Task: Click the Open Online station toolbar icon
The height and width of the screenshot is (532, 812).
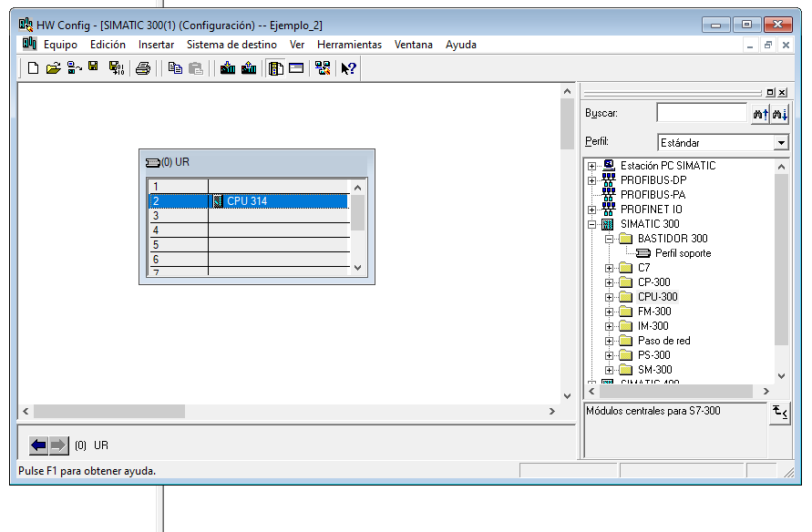Action: click(x=75, y=67)
